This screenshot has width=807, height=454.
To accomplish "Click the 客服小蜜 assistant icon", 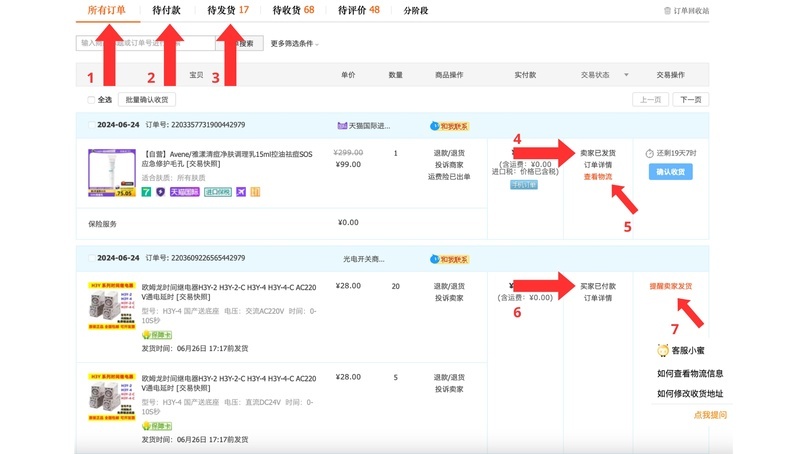I will tap(662, 351).
